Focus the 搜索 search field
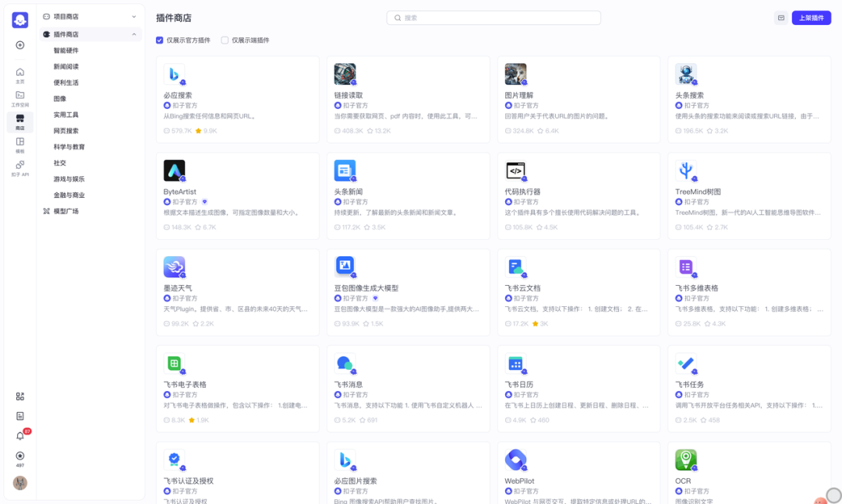The width and height of the screenshot is (842, 504). tap(494, 18)
